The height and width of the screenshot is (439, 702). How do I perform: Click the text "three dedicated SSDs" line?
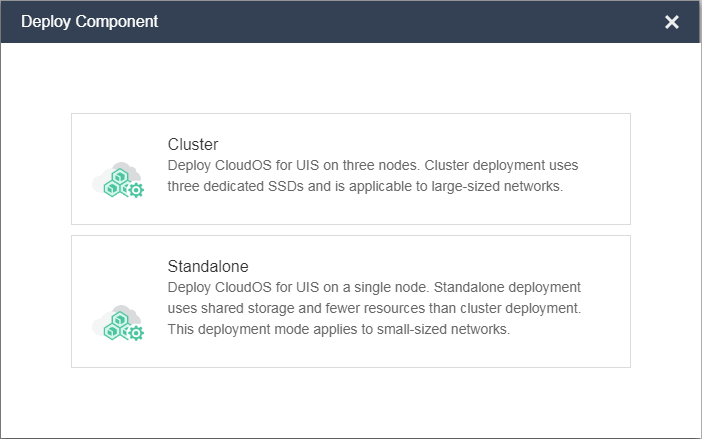367,186
